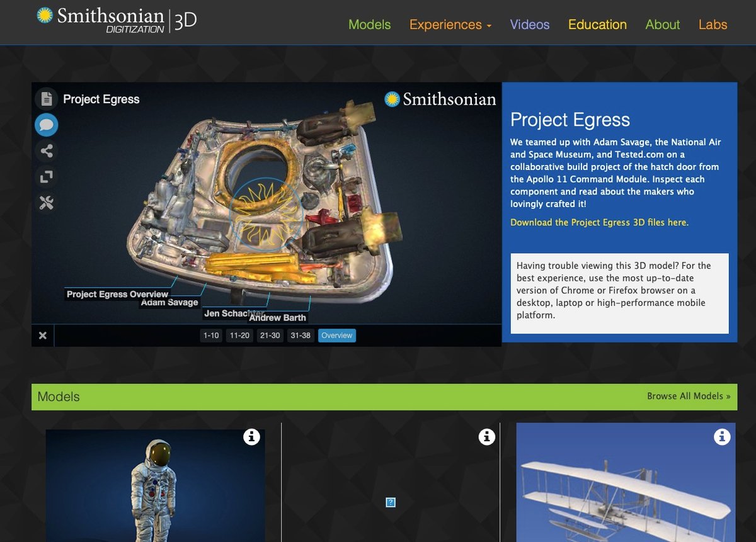Screen dimensions: 756x542
Task: Select annotations 11-20 tab
Action: tap(239, 336)
